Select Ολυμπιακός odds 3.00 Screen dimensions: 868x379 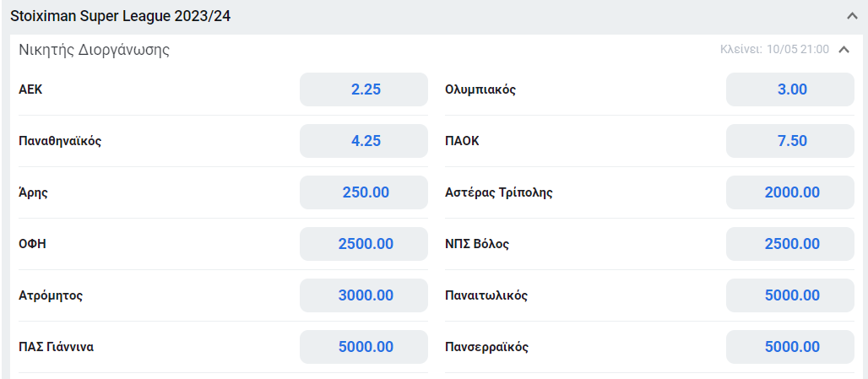pyautogui.click(x=790, y=89)
